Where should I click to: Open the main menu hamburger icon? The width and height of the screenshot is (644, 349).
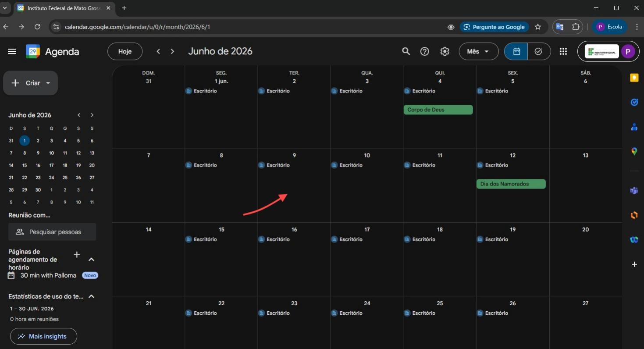click(12, 52)
